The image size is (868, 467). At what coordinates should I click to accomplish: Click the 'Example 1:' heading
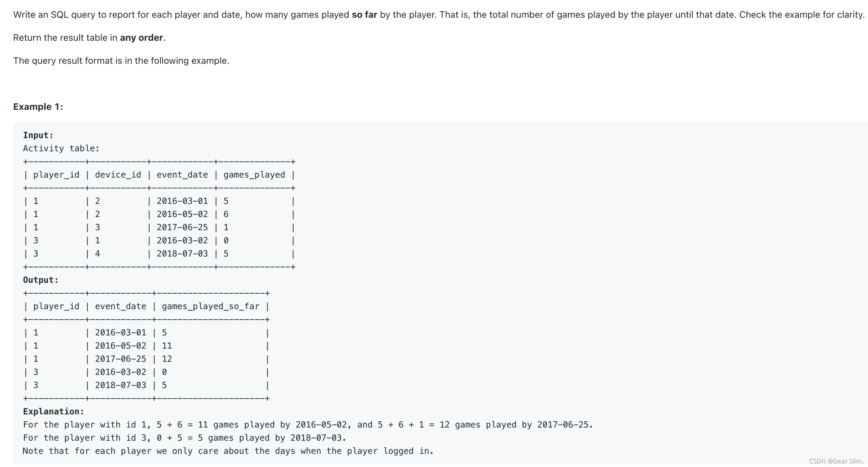[38, 107]
